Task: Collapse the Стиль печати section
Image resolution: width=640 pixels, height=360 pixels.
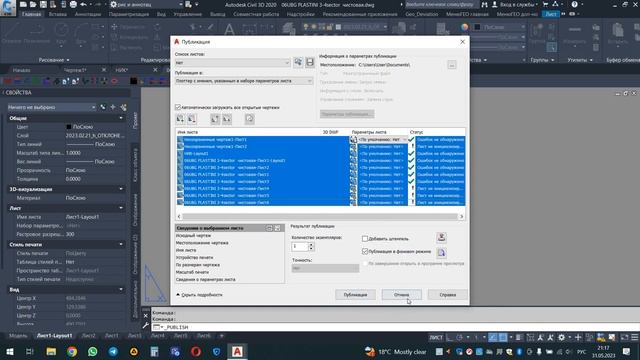Action: pos(121,244)
